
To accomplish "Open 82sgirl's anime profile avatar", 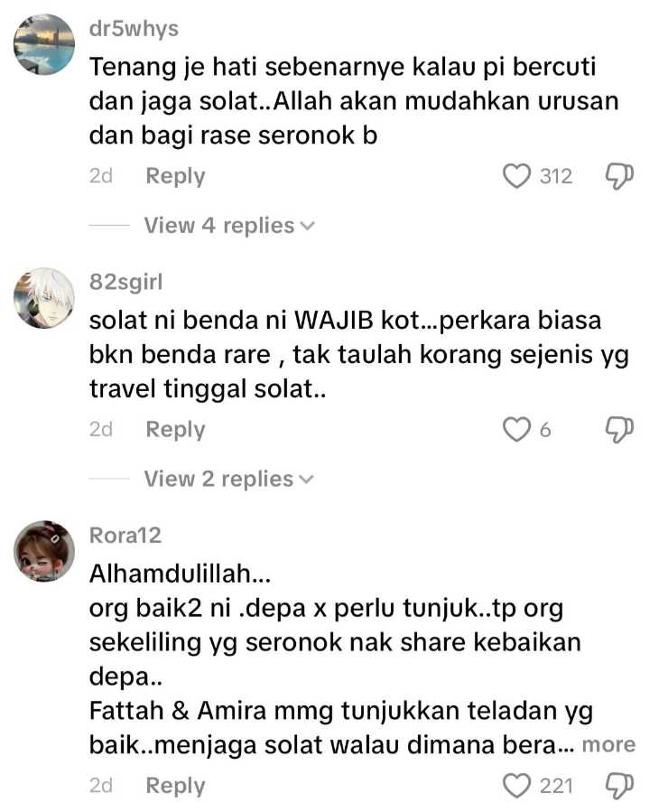I will pos(44,298).
